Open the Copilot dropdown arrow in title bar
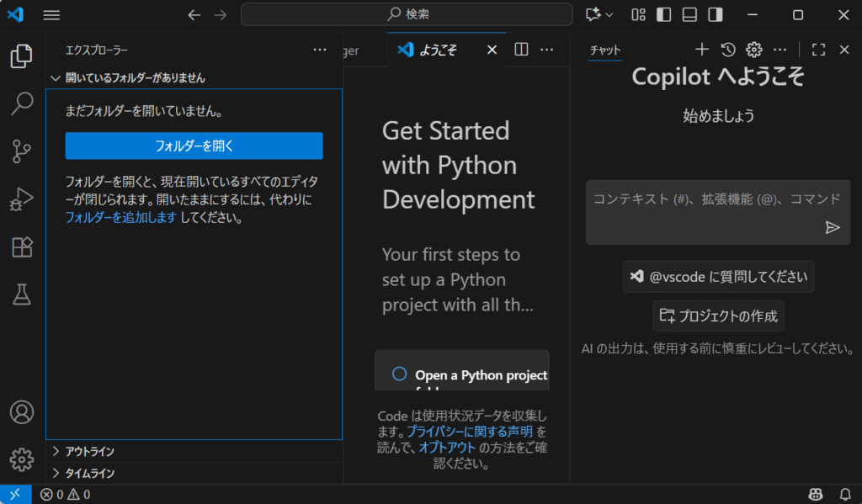 [610, 14]
